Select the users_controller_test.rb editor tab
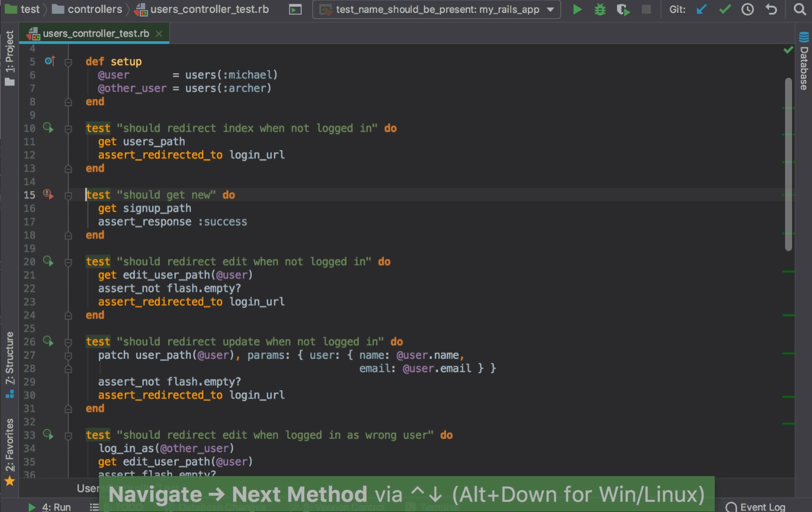This screenshot has height=512, width=812. (95, 34)
